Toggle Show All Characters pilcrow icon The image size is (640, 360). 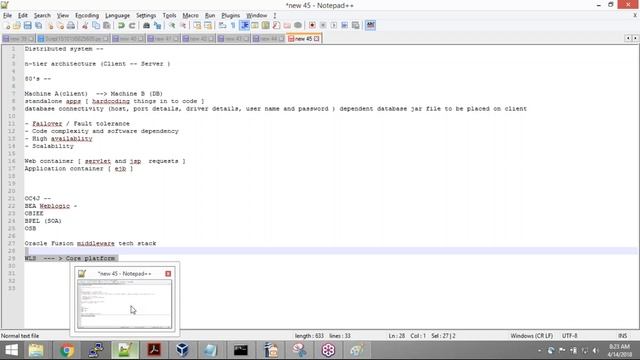coord(233,25)
